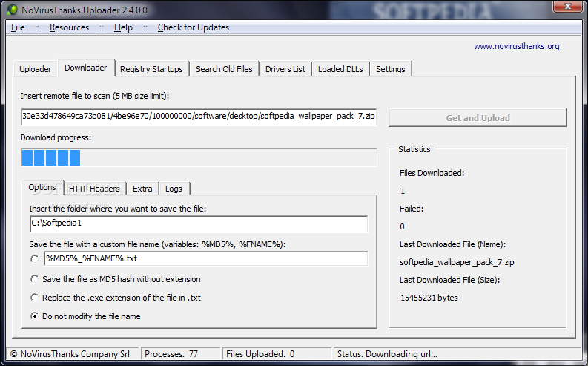Open the Loaded DLLs tab
The width and height of the screenshot is (588, 366).
(x=340, y=69)
